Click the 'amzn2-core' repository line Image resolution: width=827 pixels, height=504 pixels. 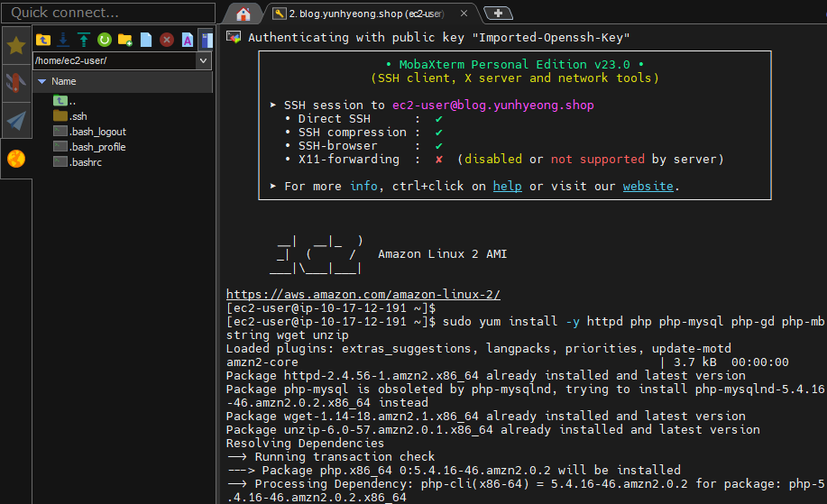[262, 362]
